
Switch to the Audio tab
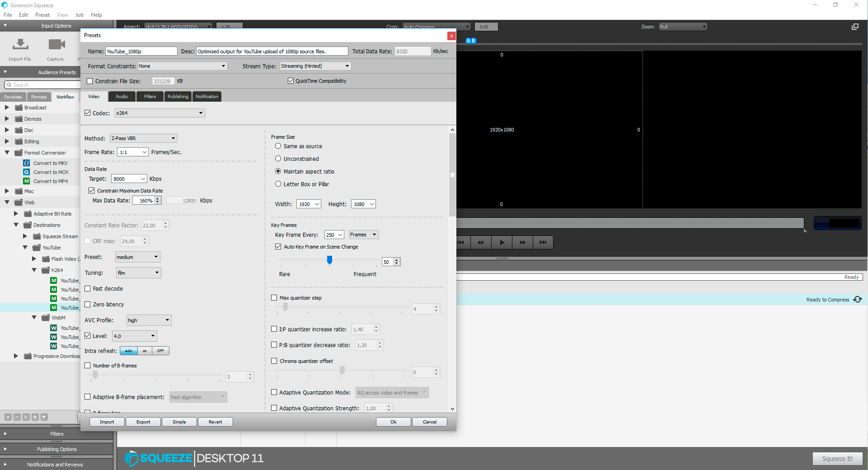122,97
